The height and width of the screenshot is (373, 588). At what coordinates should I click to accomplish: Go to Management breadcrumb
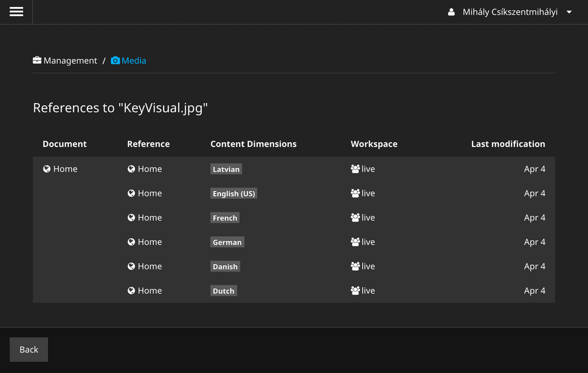[70, 61]
